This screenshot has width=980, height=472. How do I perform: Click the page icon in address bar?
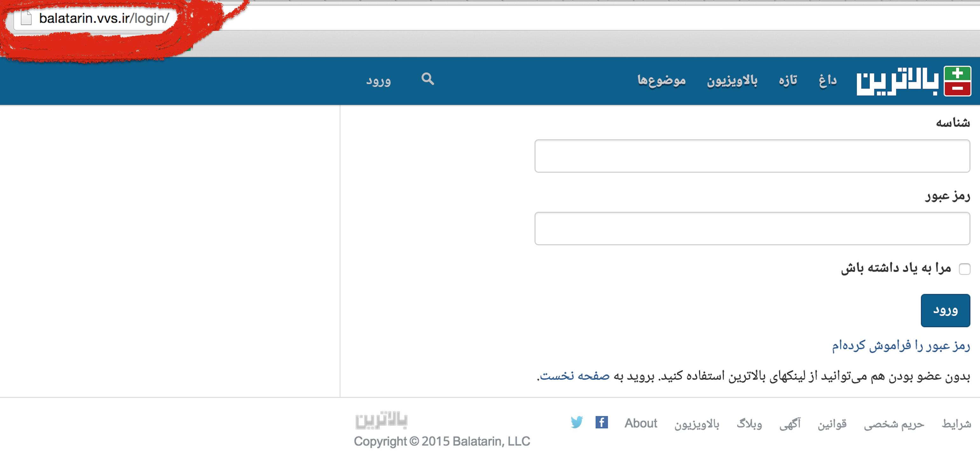[26, 18]
